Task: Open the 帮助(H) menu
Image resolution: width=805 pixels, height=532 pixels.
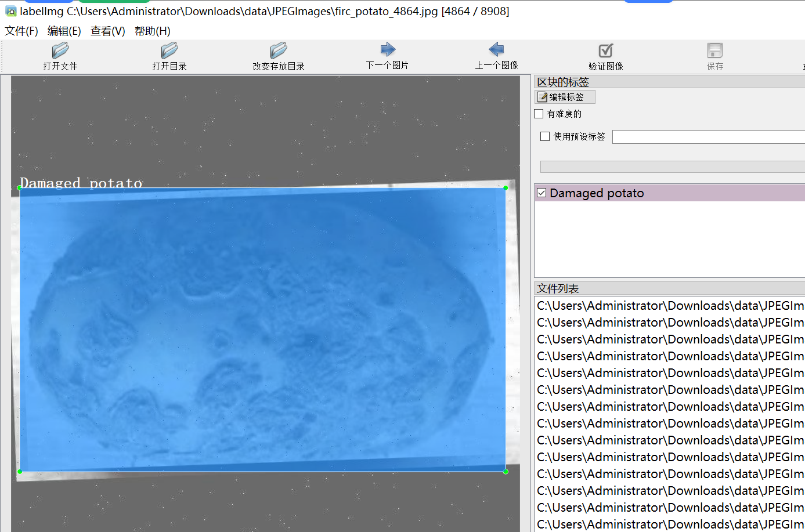Action: pyautogui.click(x=153, y=31)
